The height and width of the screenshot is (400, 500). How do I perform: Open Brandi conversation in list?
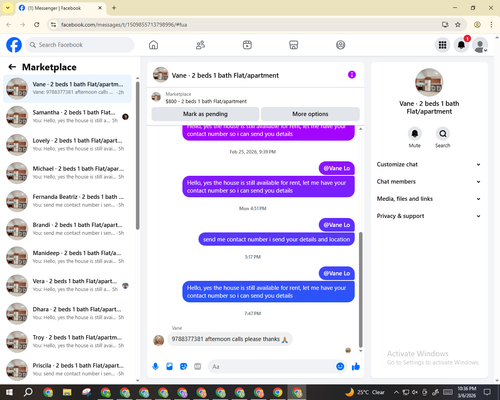click(67, 229)
